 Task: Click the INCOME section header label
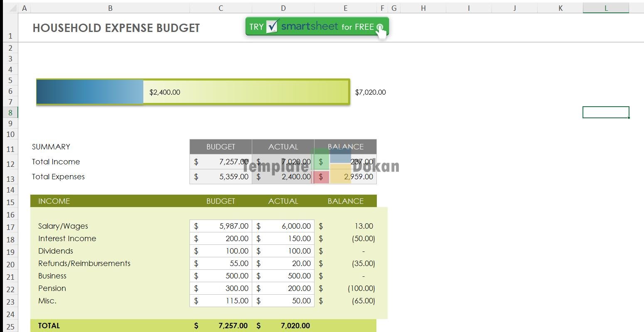(x=54, y=201)
